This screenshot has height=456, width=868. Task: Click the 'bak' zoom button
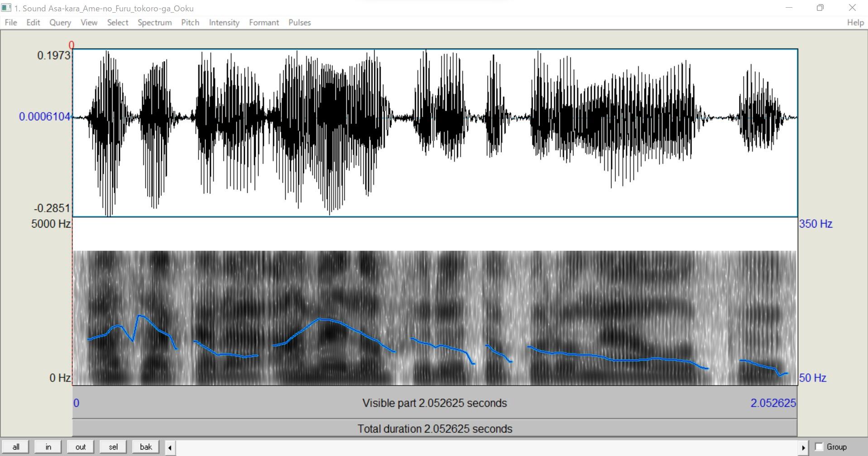(x=146, y=447)
